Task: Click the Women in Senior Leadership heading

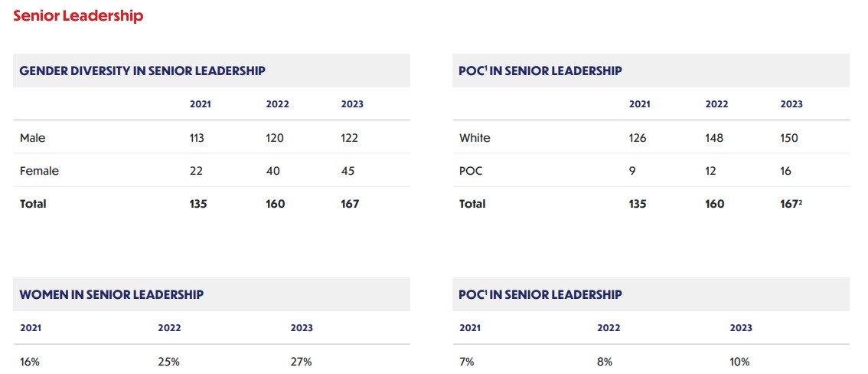Action: tap(112, 294)
